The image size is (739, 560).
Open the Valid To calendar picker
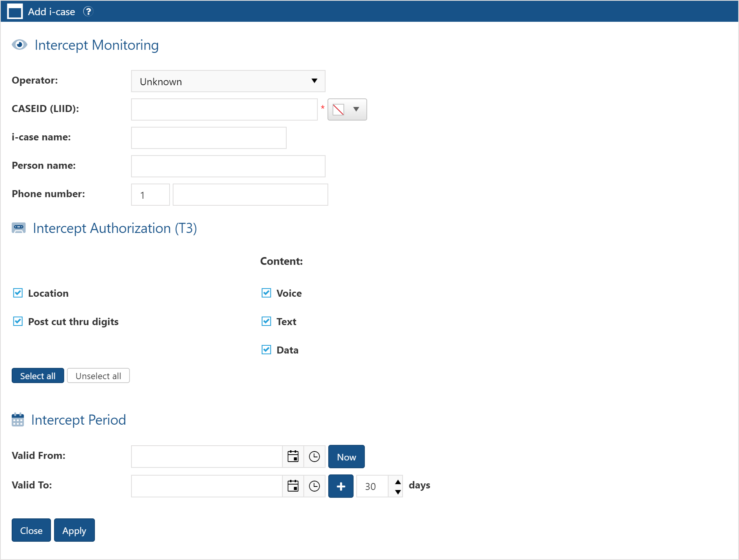[293, 486]
